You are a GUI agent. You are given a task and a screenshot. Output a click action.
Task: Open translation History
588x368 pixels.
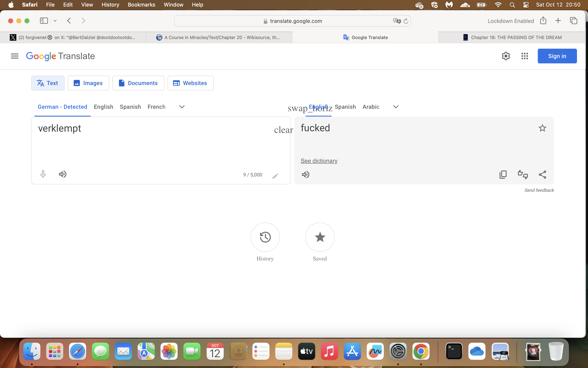[265, 237]
